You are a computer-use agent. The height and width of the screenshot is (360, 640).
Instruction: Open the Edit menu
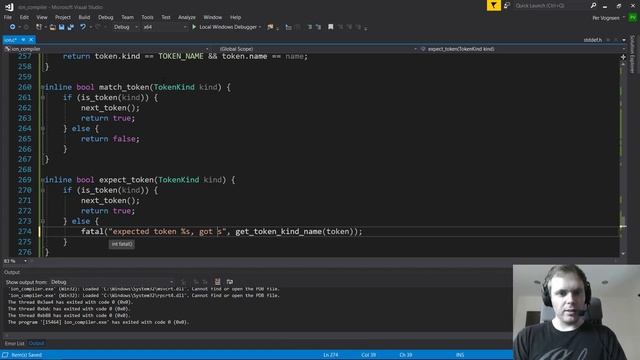coord(24,17)
